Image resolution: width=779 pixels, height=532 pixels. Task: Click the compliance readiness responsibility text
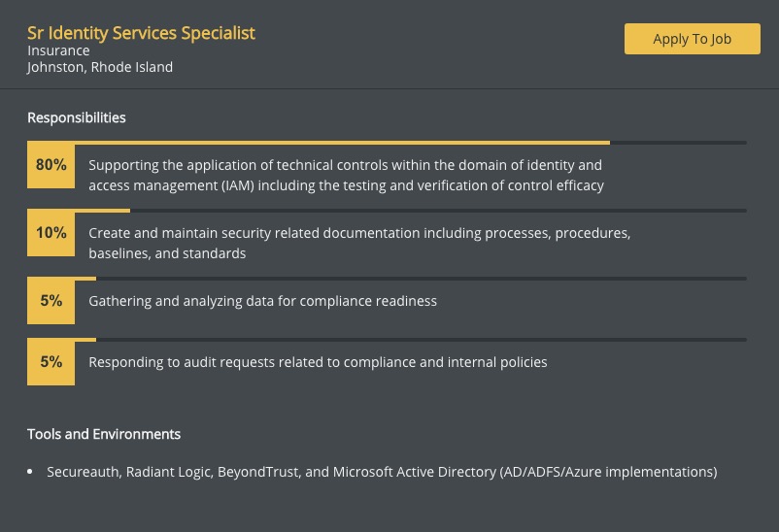[263, 301]
